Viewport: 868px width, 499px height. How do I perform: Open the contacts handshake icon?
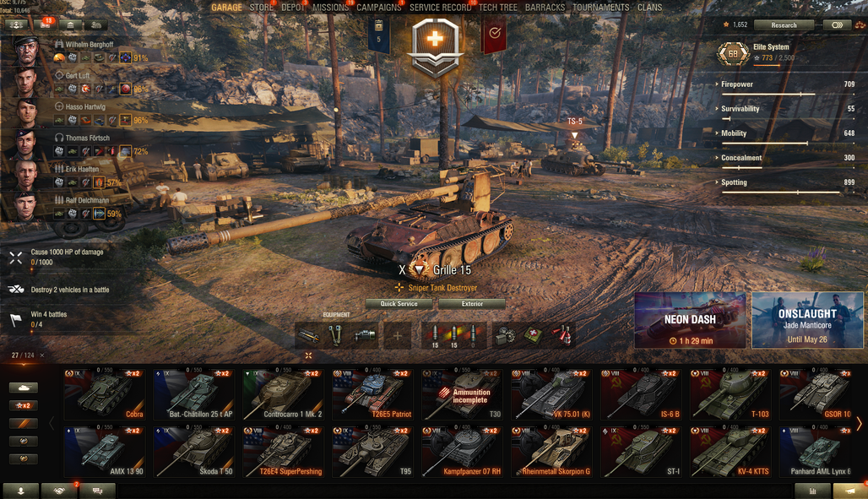(x=59, y=491)
